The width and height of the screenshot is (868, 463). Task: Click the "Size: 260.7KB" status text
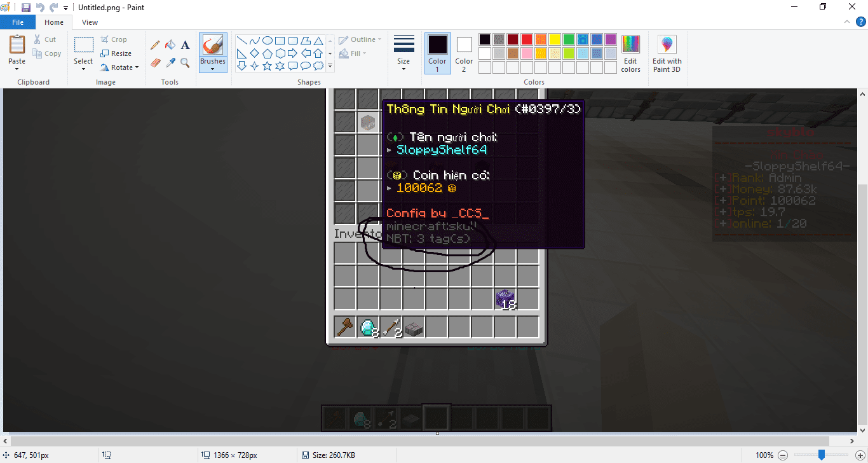click(x=334, y=455)
